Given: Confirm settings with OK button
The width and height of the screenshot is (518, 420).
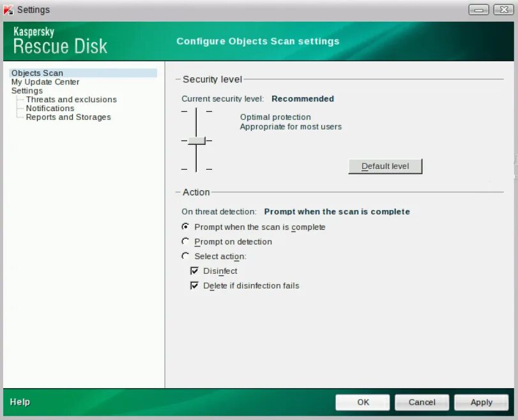Looking at the screenshot, I should [363, 402].
